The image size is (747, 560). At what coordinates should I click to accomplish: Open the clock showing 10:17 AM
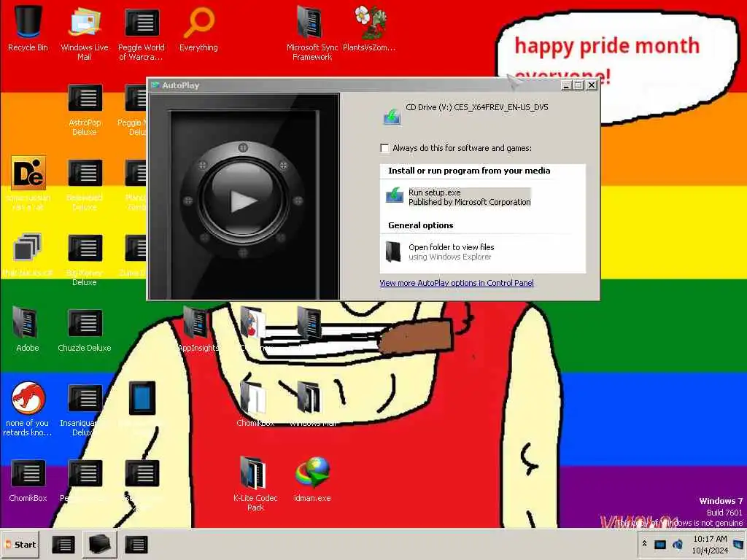click(710, 544)
